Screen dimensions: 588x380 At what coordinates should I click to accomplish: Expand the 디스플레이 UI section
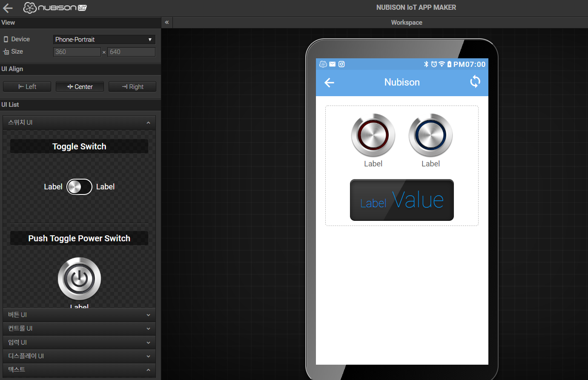coord(79,356)
